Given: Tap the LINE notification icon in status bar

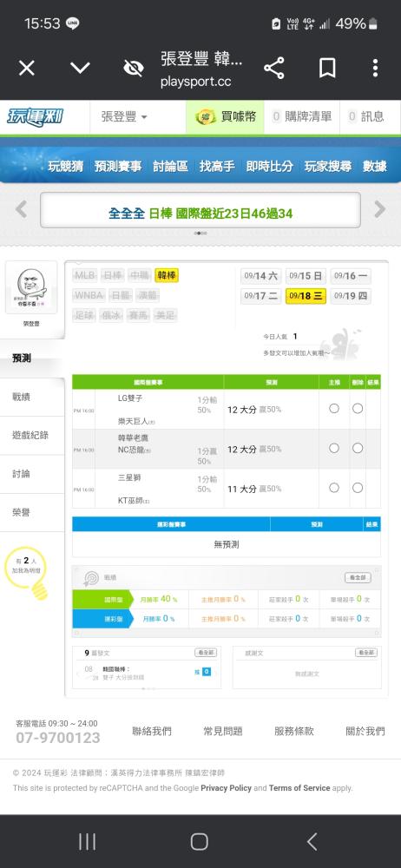Looking at the screenshot, I should point(73,23).
